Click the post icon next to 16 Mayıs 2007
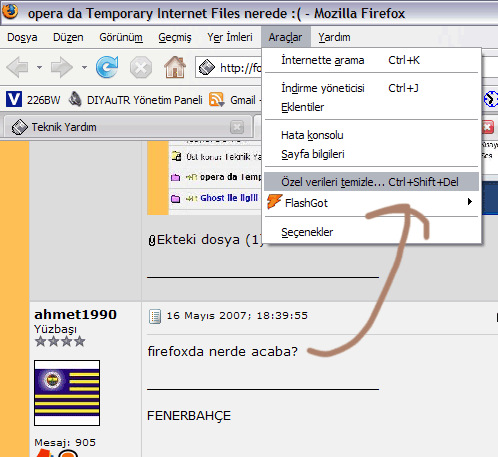 155,316
